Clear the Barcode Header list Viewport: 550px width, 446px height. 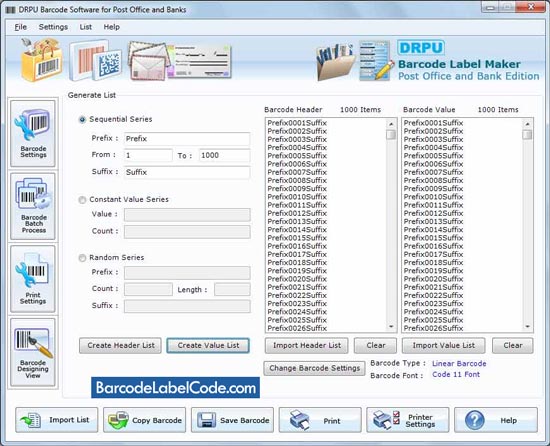point(375,345)
